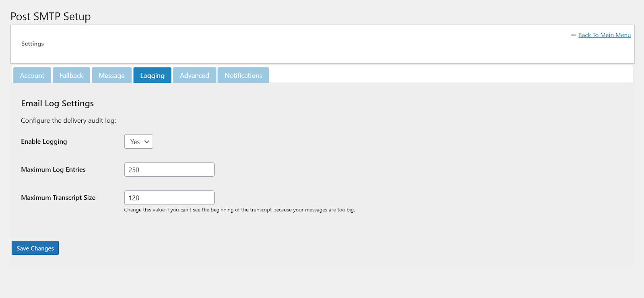Click the Save Changes button
The width and height of the screenshot is (644, 298).
tap(35, 248)
